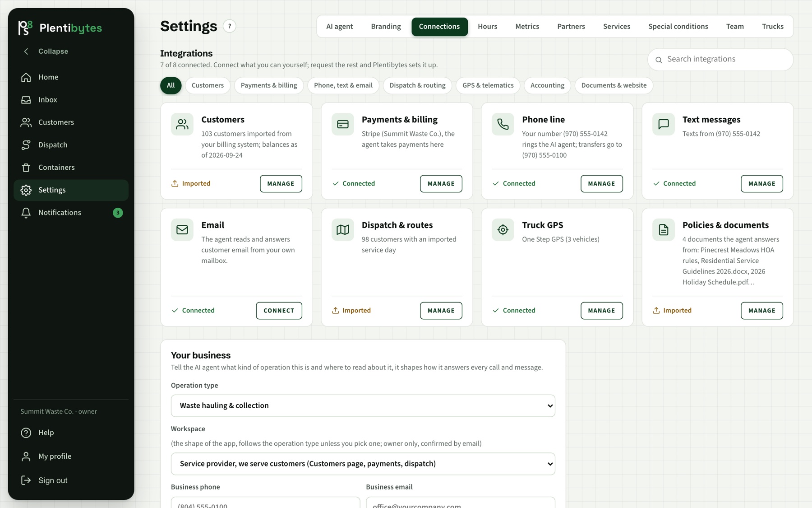Viewport: 812px width, 508px height.
Task: Switch to the Branding tab
Action: (x=386, y=27)
